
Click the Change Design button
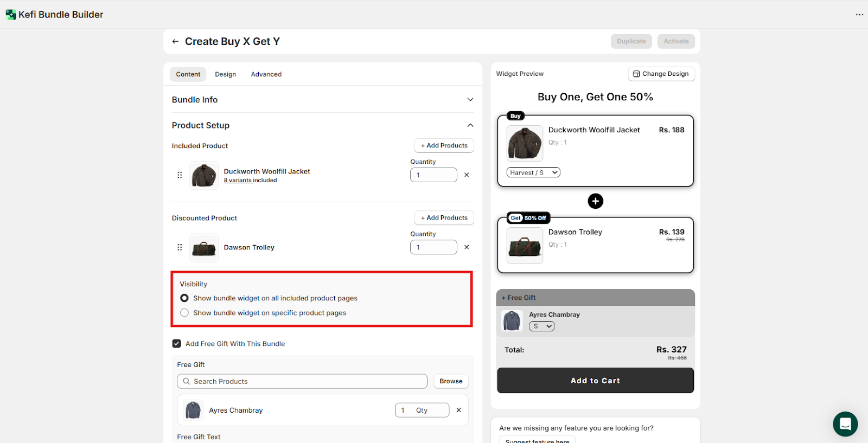(x=661, y=74)
